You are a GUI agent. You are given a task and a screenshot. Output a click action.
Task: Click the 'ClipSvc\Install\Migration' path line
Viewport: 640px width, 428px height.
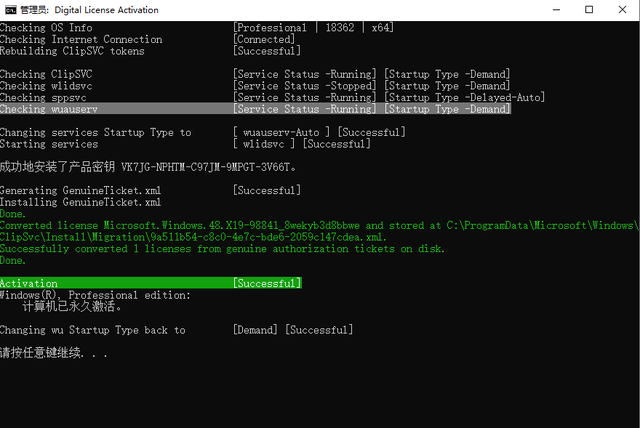tap(193, 237)
